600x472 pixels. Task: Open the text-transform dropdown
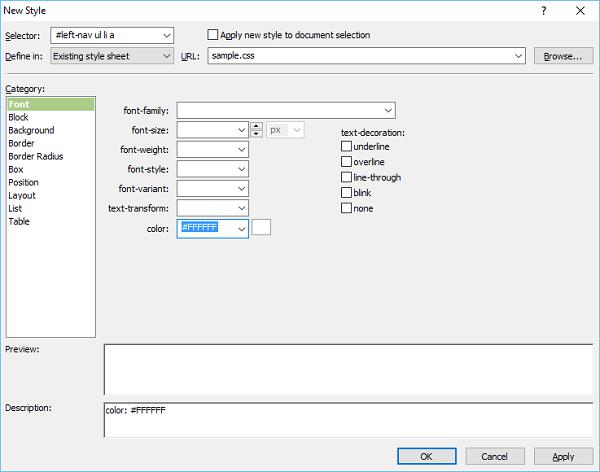tap(241, 208)
